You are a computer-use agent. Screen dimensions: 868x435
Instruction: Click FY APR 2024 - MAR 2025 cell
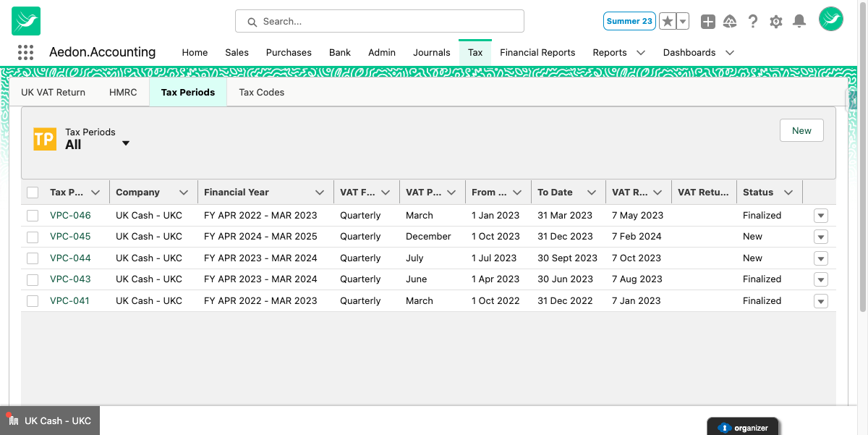click(260, 237)
